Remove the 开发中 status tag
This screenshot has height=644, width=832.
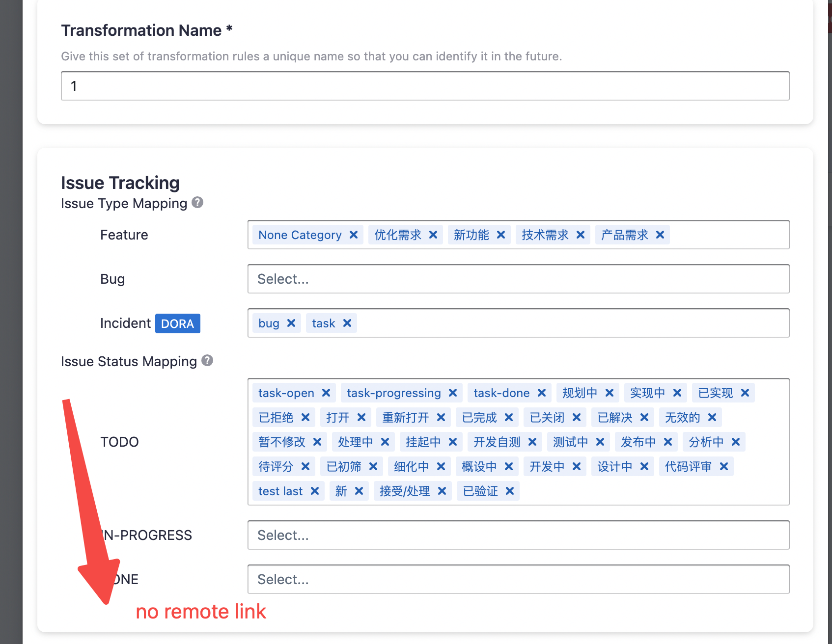tap(577, 466)
